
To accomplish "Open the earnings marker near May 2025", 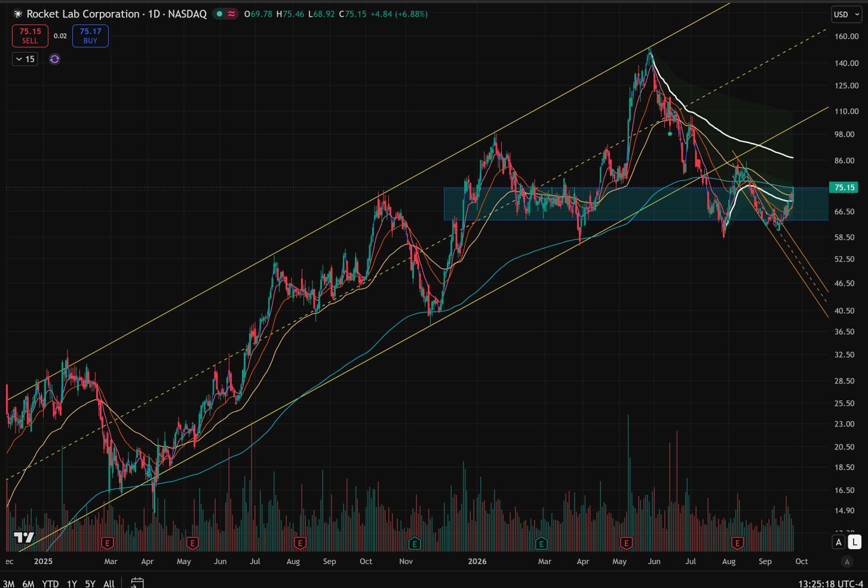I will click(x=192, y=543).
